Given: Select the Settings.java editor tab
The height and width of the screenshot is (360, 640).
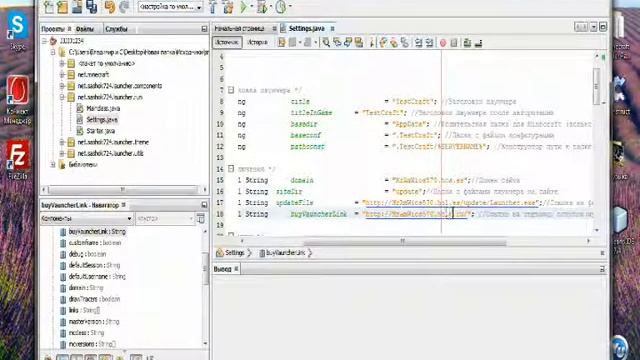Looking at the screenshot, I should 307,29.
